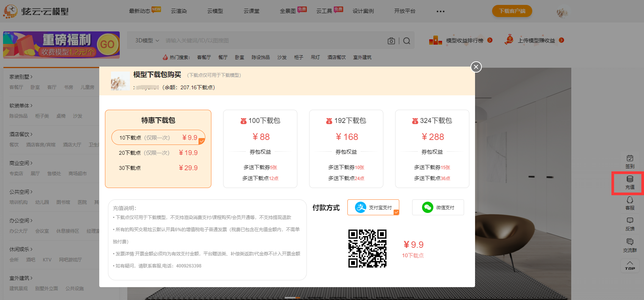Expand the three-dots more navigation menu

tap(440, 11)
